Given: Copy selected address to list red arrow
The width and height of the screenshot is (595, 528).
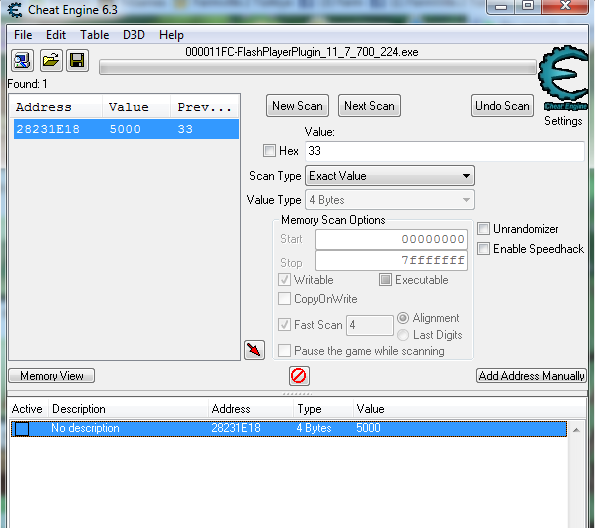Looking at the screenshot, I should point(254,350).
